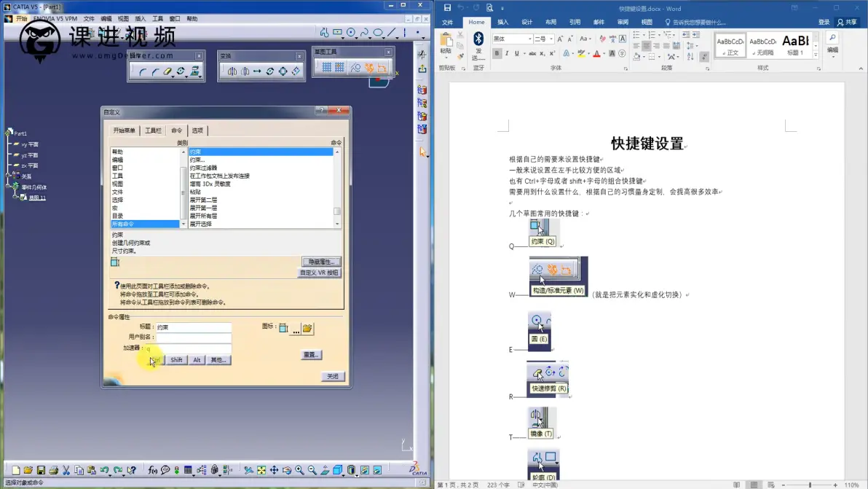Toggle Construction/Standard Element in 草图工具 toolbar

(355, 68)
